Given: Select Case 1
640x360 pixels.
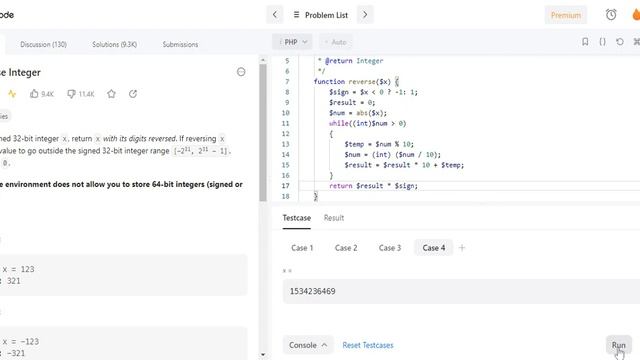Looking at the screenshot, I should tap(302, 248).
